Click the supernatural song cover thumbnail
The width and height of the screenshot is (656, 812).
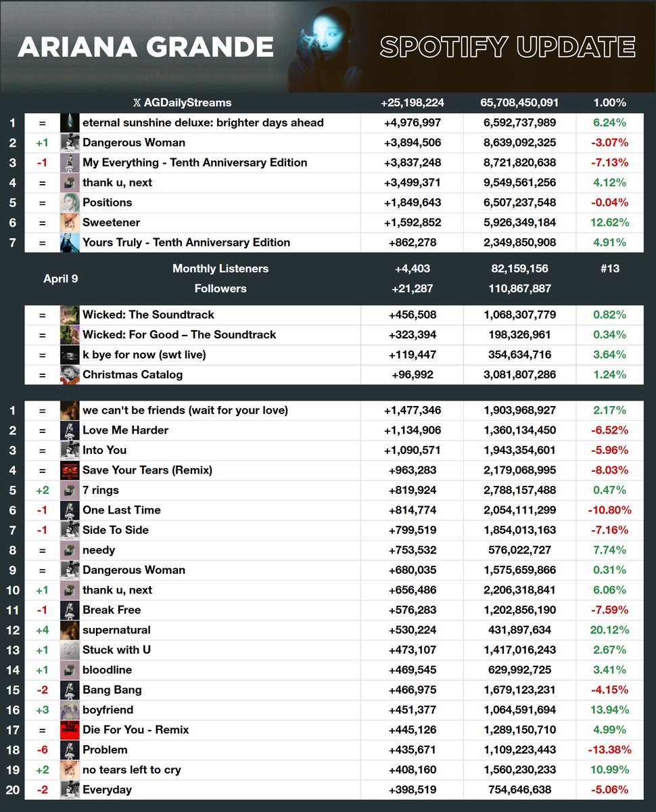(70, 630)
